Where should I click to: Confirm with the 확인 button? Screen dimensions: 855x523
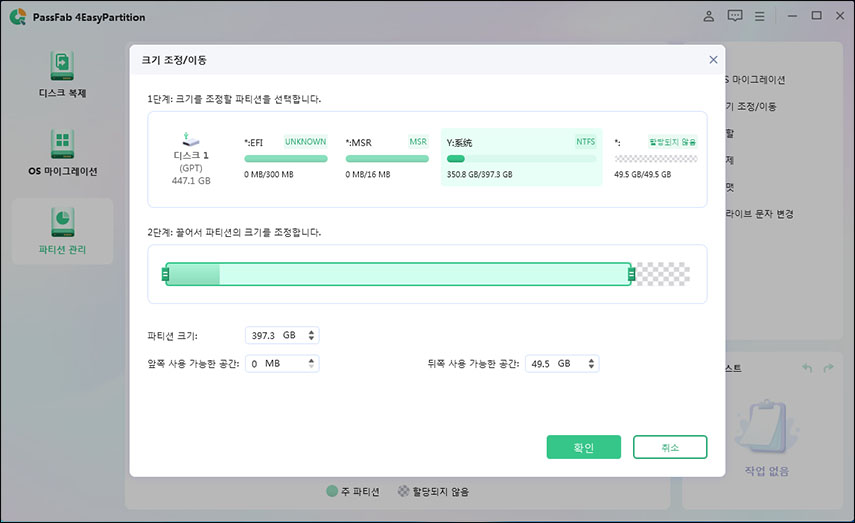click(583, 447)
